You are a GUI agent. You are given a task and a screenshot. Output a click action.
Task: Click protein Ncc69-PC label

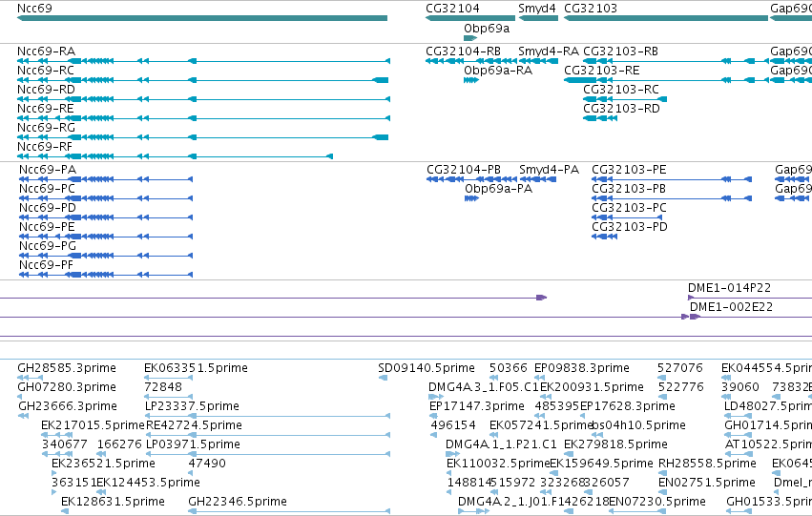tap(47, 189)
